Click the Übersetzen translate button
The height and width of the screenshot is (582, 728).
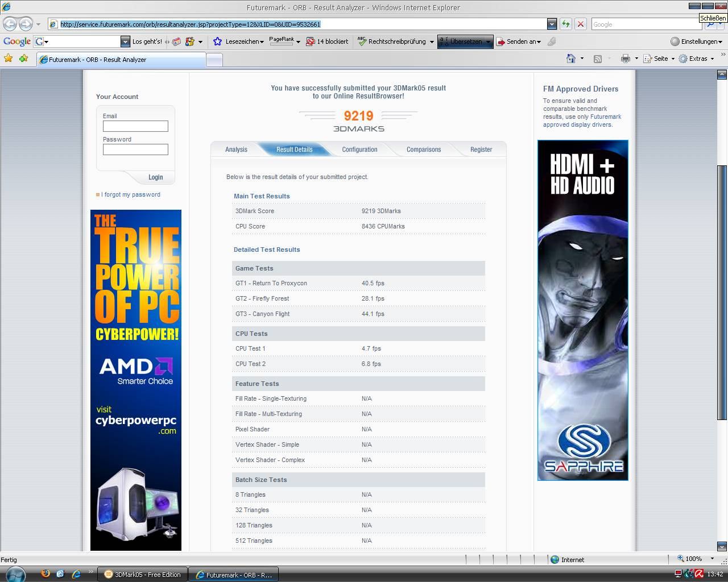tap(465, 41)
